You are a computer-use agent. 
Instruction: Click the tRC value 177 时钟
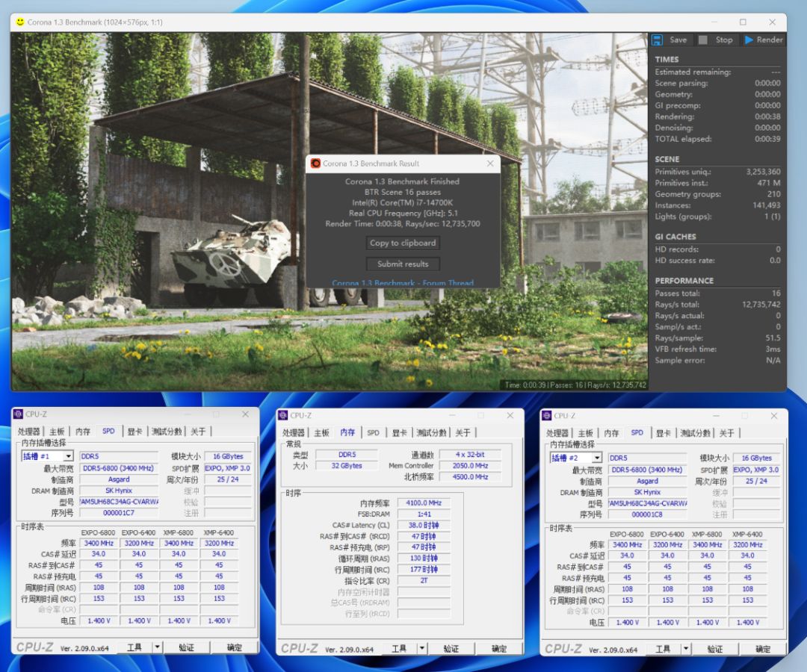(424, 569)
